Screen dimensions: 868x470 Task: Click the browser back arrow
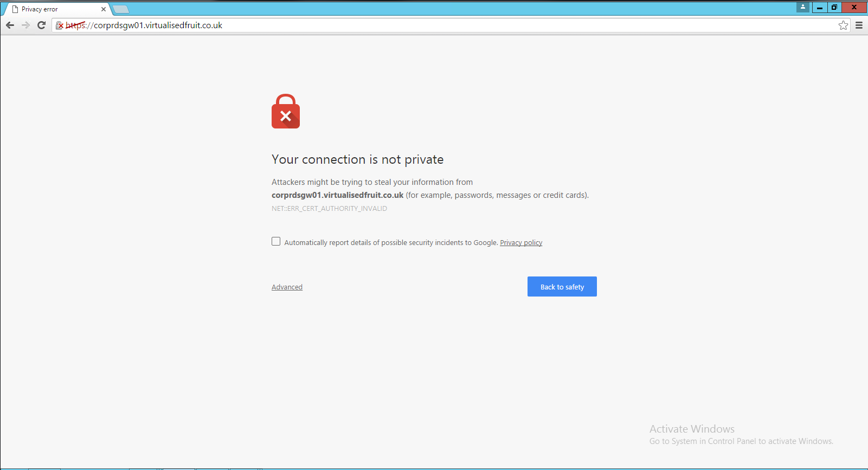coord(10,25)
